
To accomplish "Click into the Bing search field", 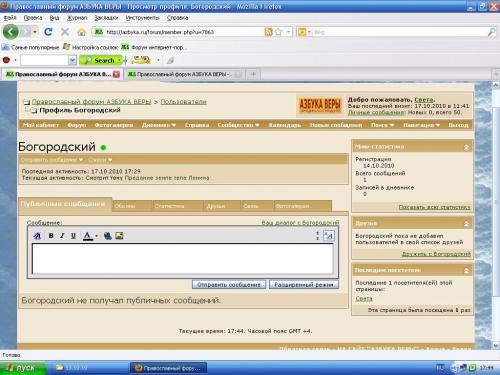I will click(399, 32).
